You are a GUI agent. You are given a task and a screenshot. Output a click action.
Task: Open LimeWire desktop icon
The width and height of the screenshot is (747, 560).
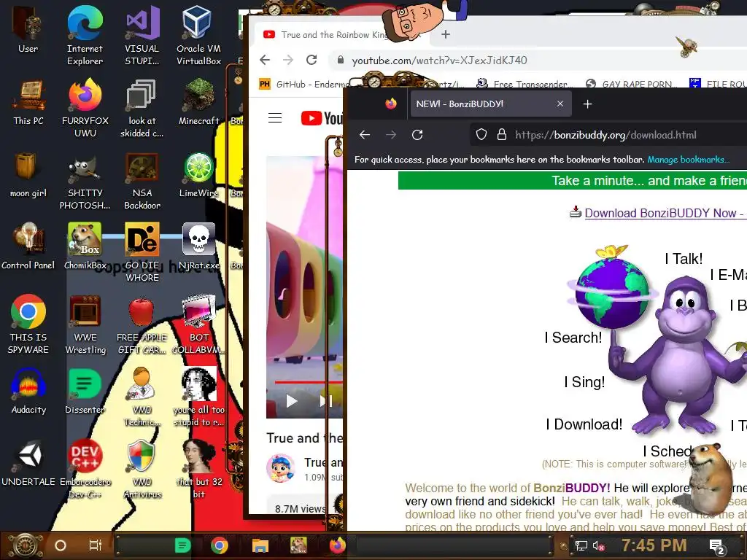coord(198,175)
